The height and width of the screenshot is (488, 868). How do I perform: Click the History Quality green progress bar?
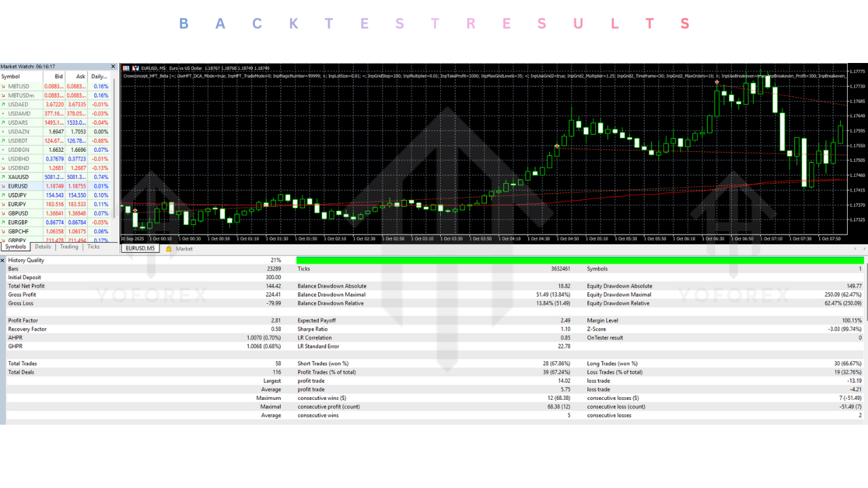576,260
